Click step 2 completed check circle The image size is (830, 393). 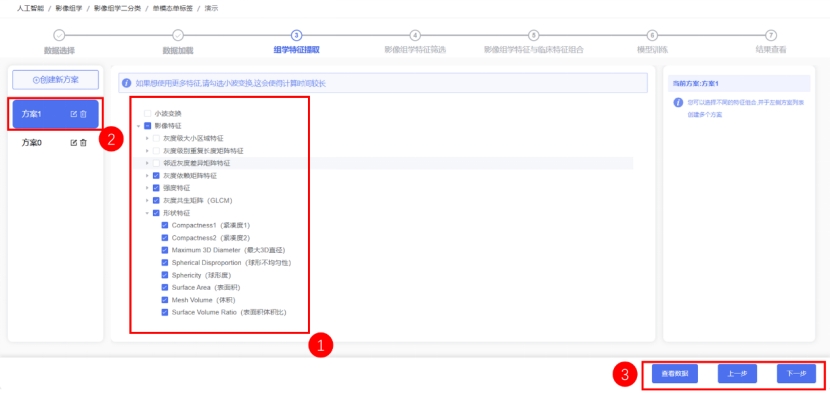click(178, 35)
